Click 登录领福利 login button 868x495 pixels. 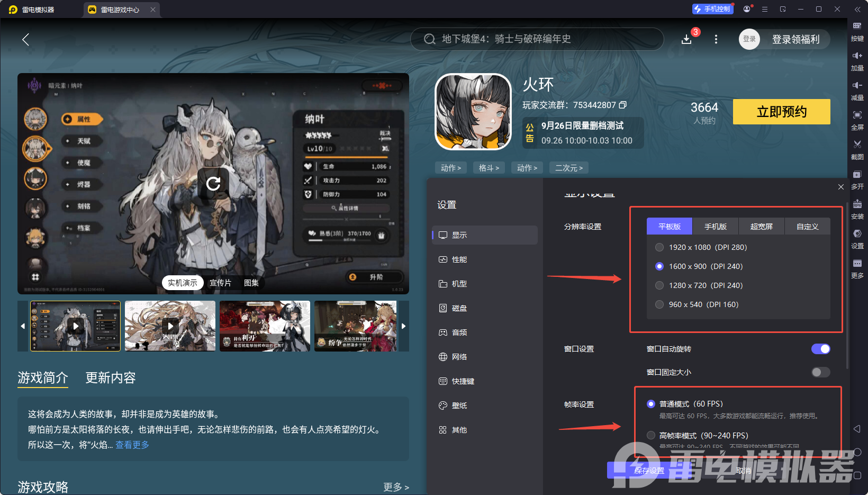(795, 39)
